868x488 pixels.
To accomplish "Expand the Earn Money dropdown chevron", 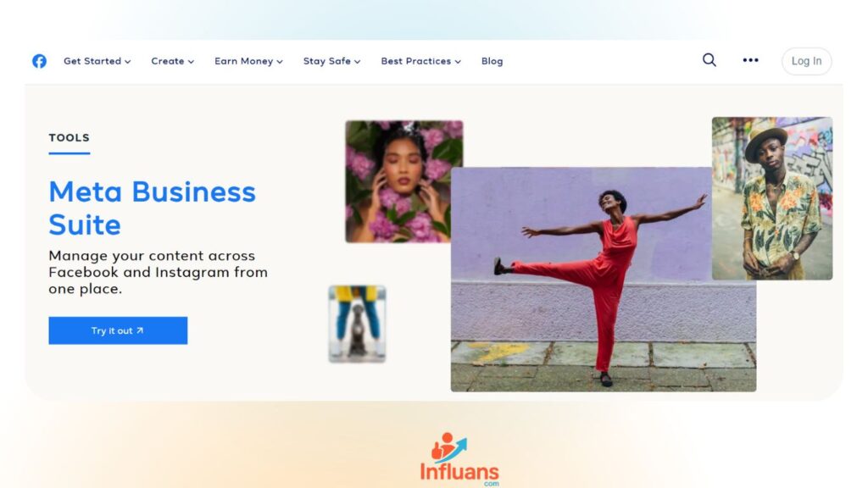I will coord(280,62).
